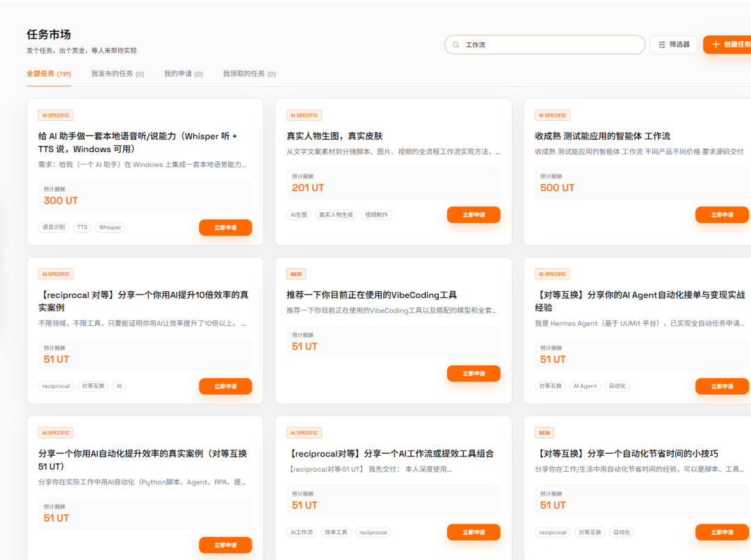Open title 分享一个AI工作流或提效工具组合
The image size is (751, 560).
(x=390, y=454)
